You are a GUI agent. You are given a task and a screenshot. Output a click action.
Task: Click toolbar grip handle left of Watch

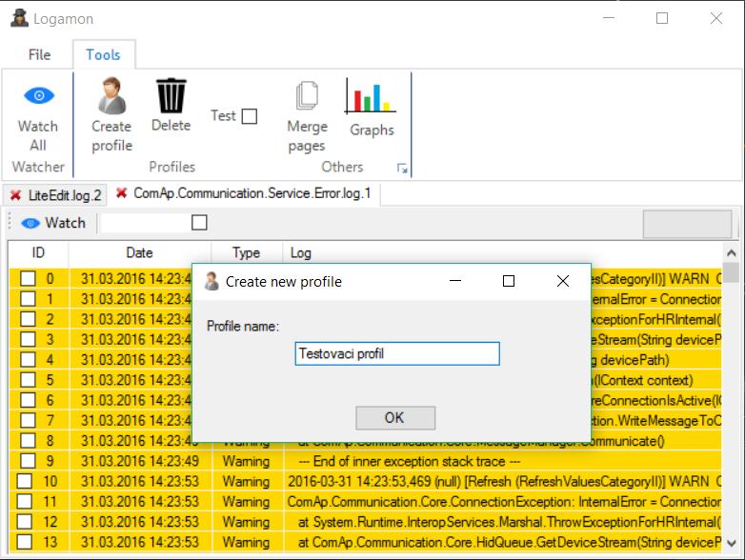[9, 222]
